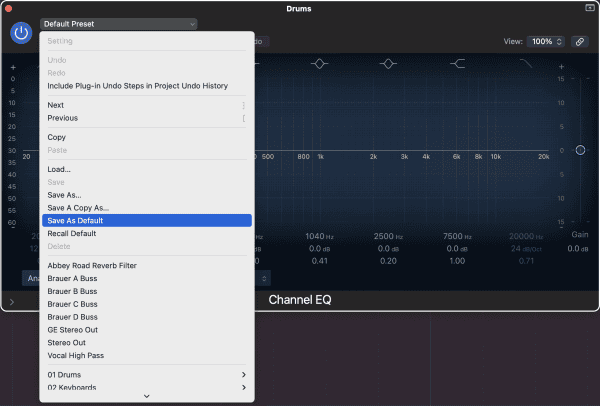Viewport: 600px width, 406px height.
Task: Click the plus icon above right gain scale
Action: point(561,67)
